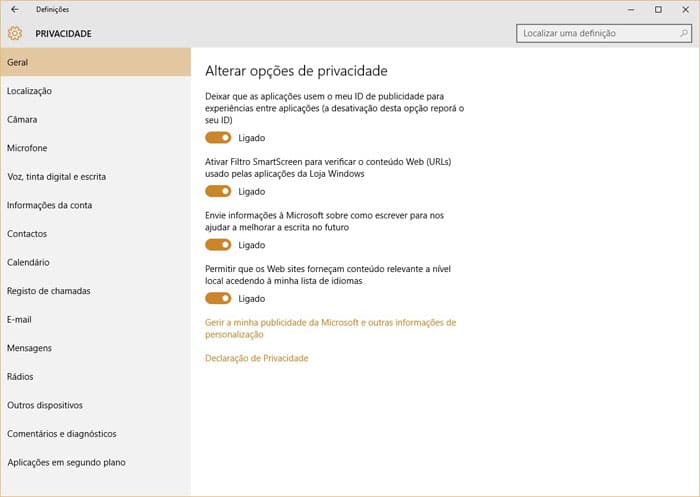Click the search magnifier icon
This screenshot has height=497, width=700.
click(683, 33)
